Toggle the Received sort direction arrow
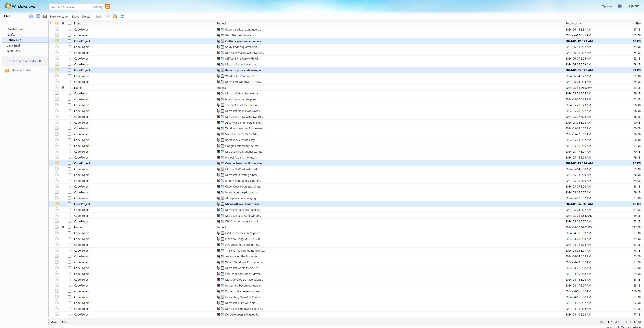Viewport: 644px width, 328px height. 581,24
